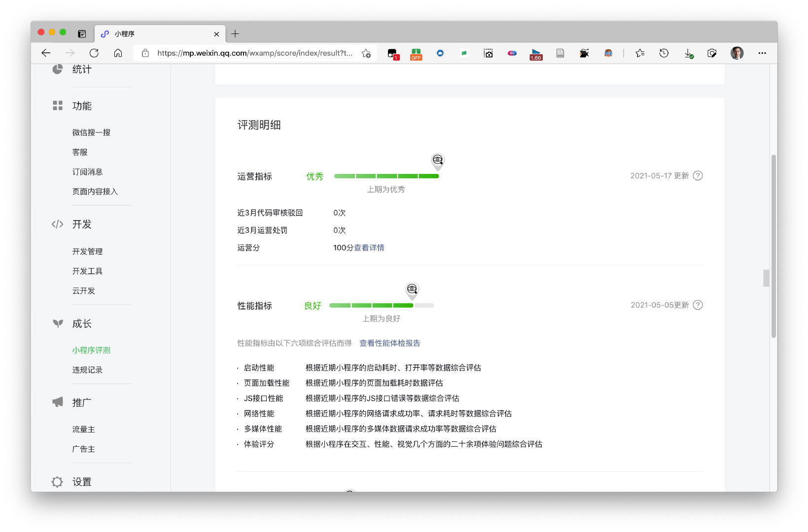Click the browser forward arrow
808x532 pixels.
pyautogui.click(x=70, y=53)
